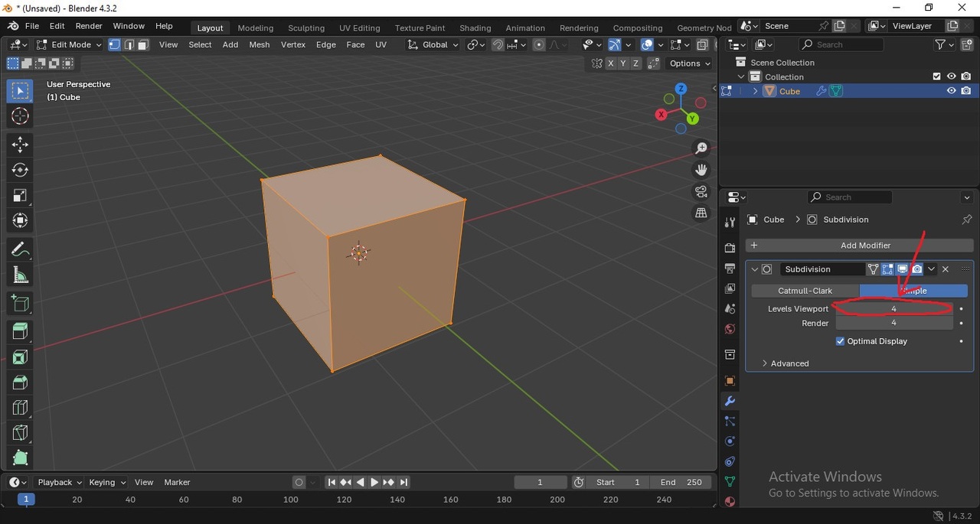Screen dimensions: 980x524
Task: Activate the Knife tool
Action: [x=21, y=432]
